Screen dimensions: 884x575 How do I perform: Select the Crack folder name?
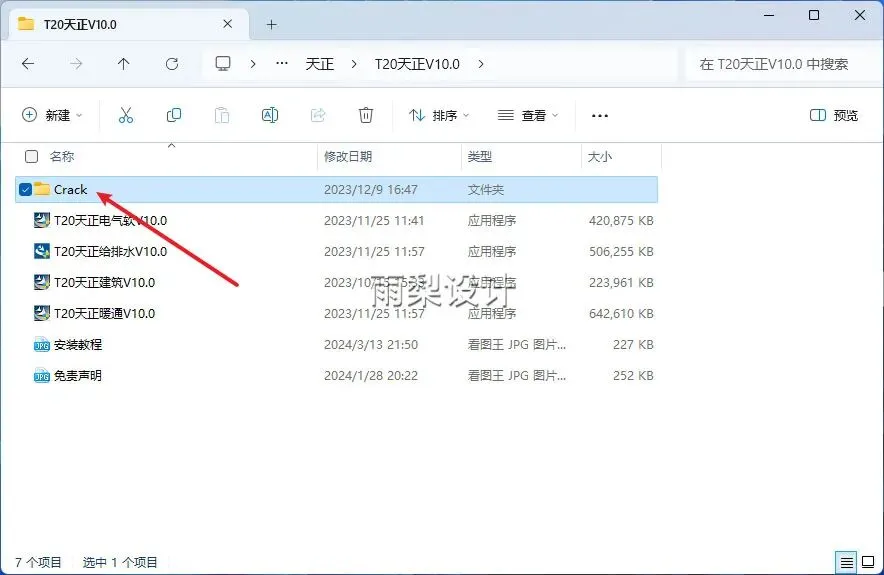[70, 189]
